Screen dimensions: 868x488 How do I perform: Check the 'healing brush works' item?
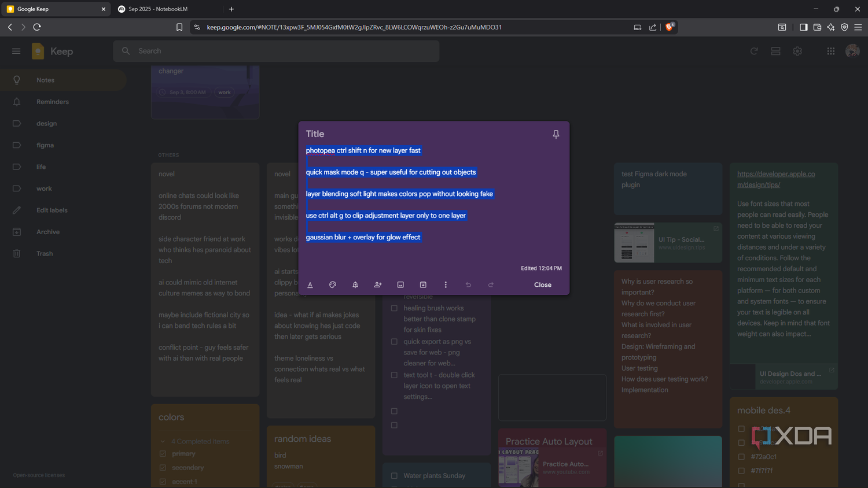394,308
